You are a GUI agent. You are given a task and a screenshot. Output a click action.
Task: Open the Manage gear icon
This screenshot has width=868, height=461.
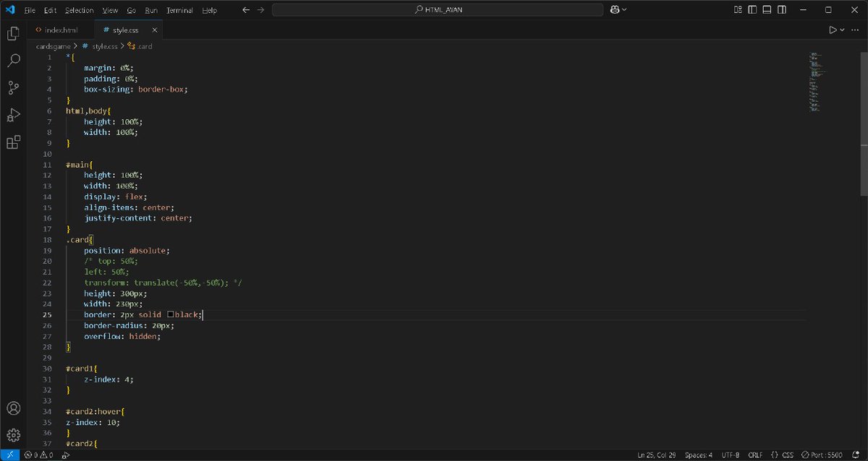click(x=13, y=435)
